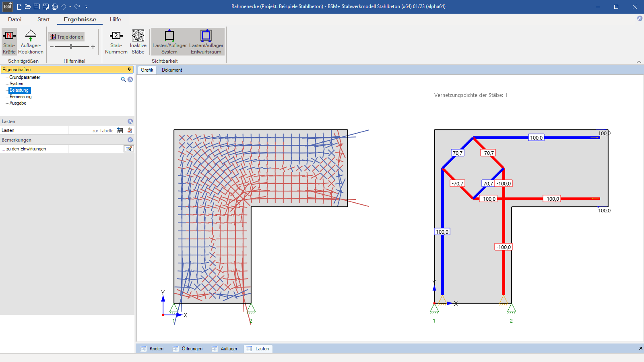Viewport: 644px width, 362px height.
Task: Click the Eigenschaften panel header
Action: pos(67,70)
